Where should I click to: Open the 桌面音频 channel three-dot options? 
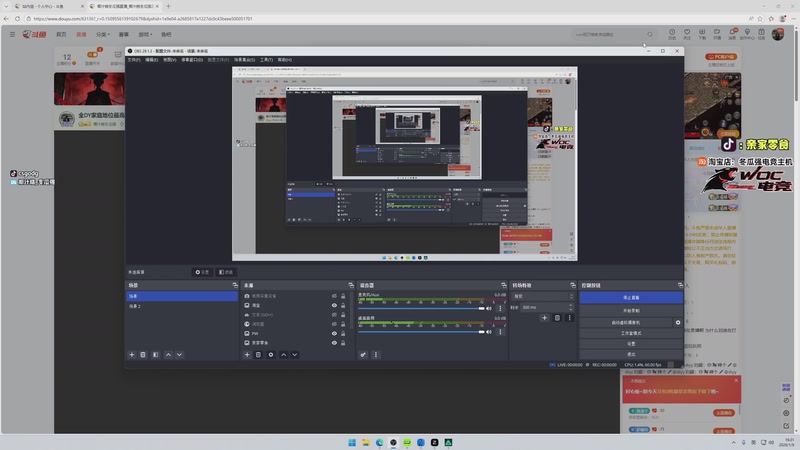point(500,332)
